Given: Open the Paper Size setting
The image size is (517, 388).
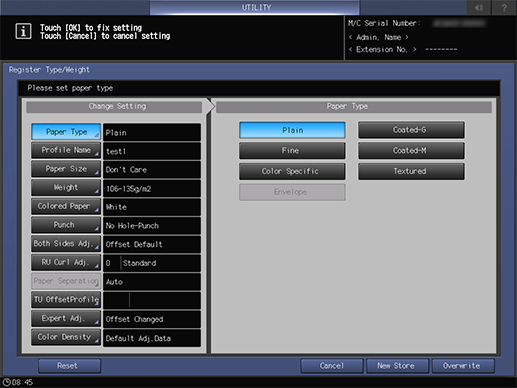Looking at the screenshot, I should point(66,169).
